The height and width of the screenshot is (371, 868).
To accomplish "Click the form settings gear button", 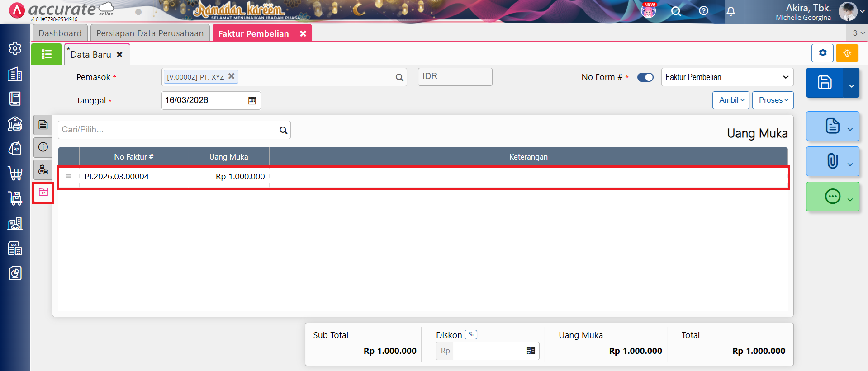I will coord(822,53).
